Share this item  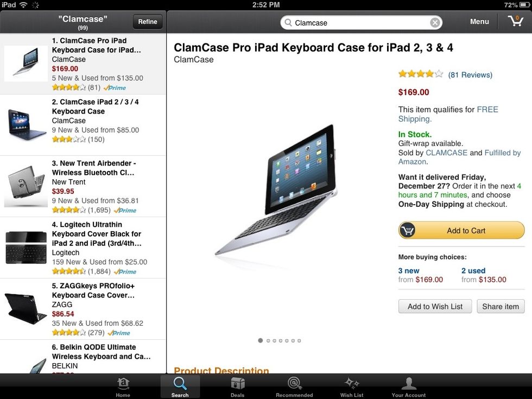point(501,306)
